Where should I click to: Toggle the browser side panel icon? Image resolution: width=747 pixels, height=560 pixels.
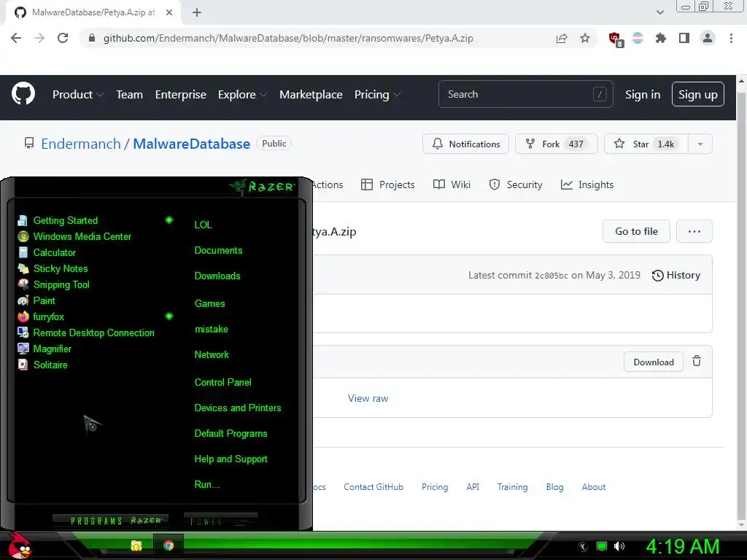point(684,38)
